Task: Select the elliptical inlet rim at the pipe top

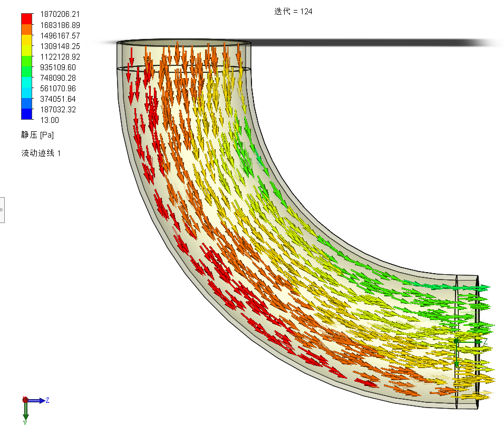Action: [x=183, y=43]
